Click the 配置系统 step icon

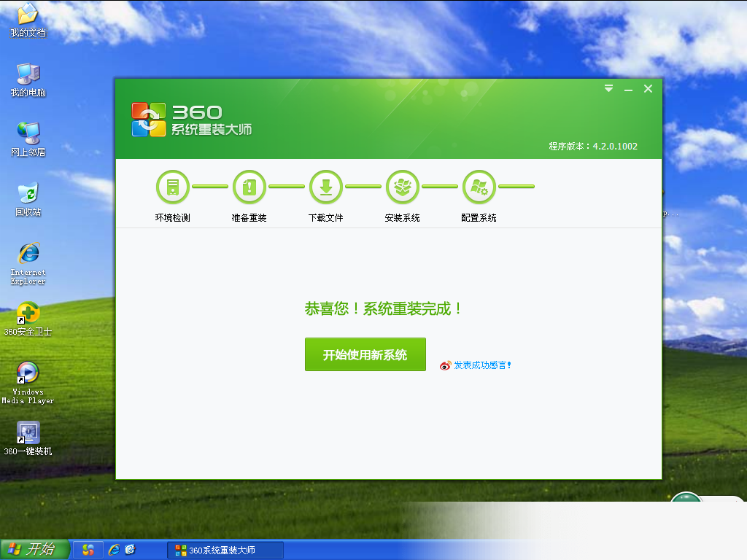coord(479,187)
